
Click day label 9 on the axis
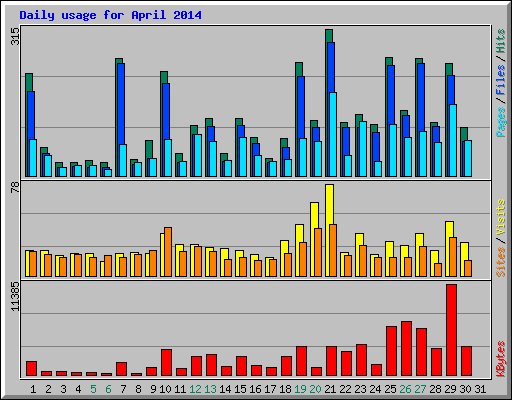[x=153, y=389]
